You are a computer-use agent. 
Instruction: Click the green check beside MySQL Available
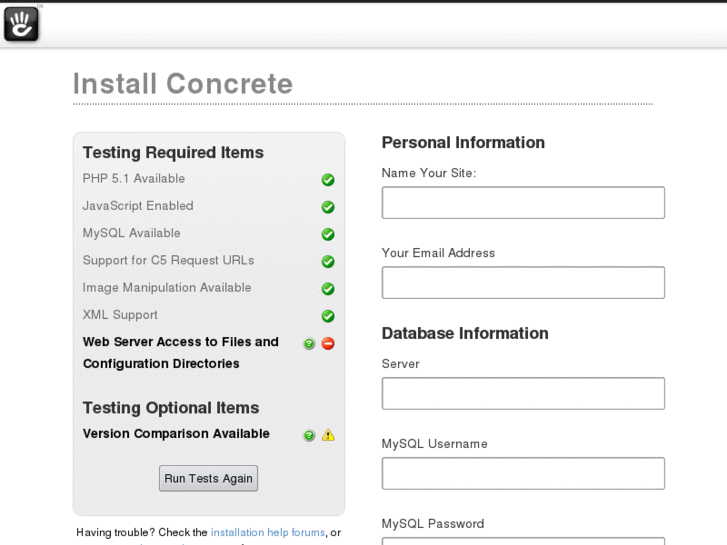[x=328, y=235]
